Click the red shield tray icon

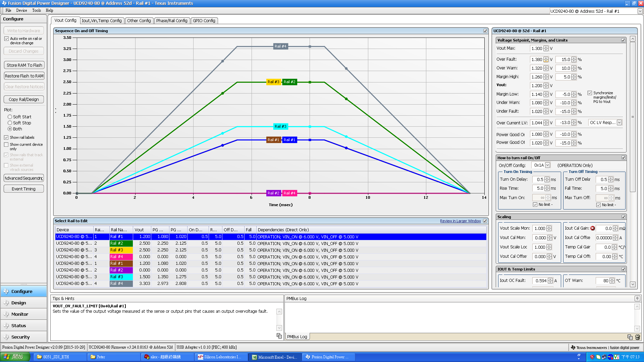pos(592,357)
